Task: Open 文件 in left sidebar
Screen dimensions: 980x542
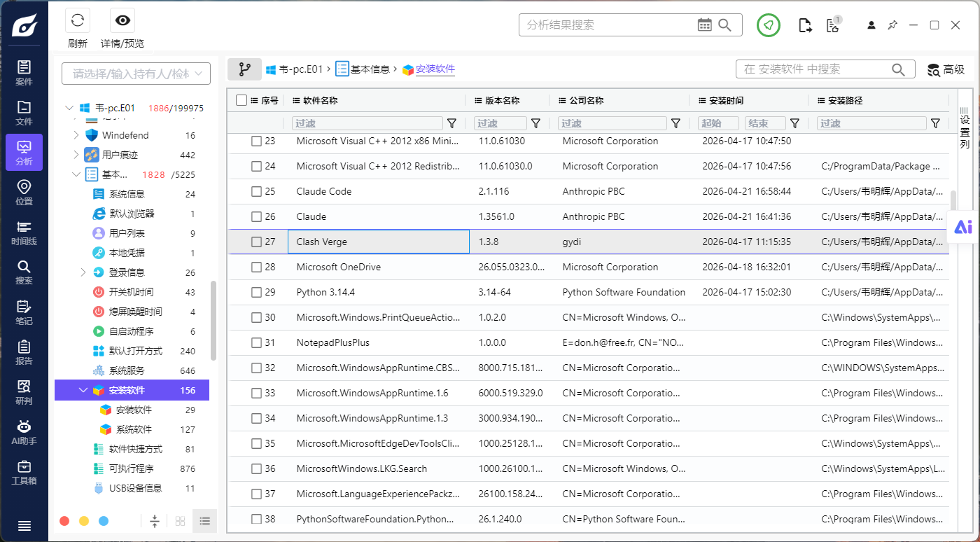Action: click(x=24, y=112)
